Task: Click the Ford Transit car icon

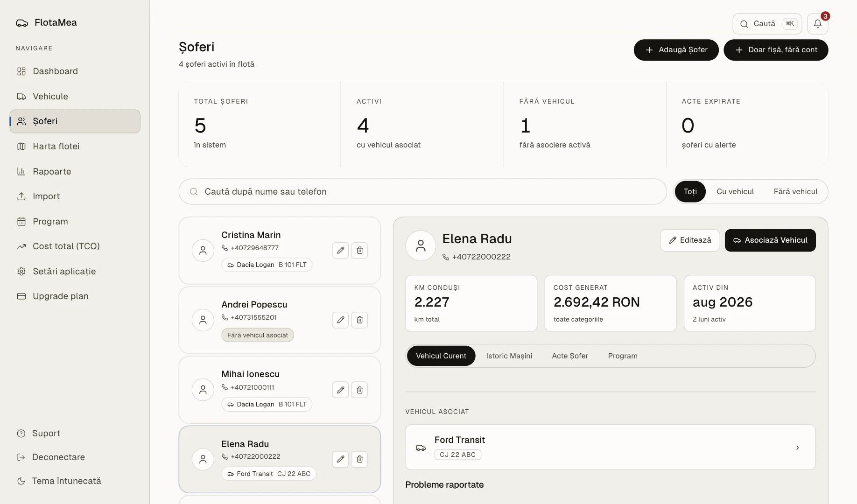Action: (x=421, y=448)
